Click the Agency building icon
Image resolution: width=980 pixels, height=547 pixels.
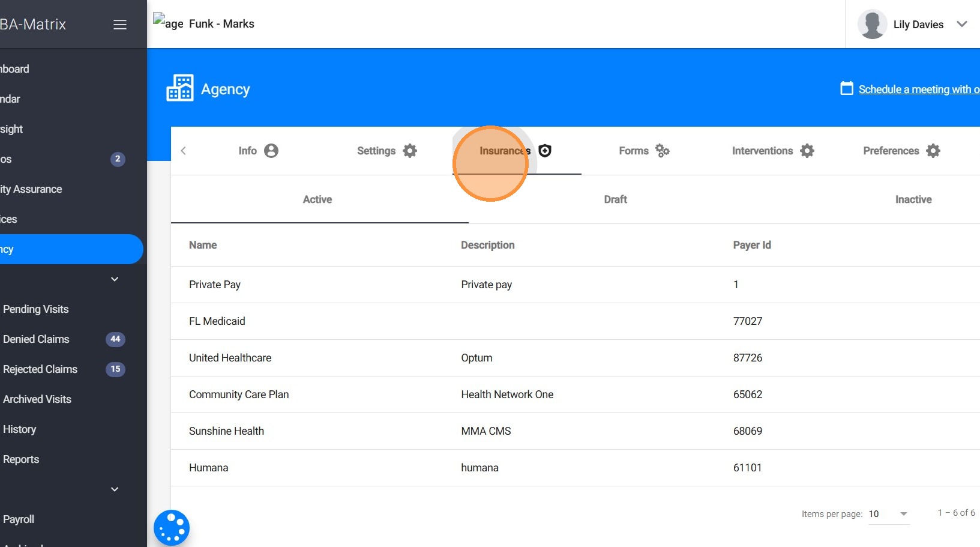point(179,88)
